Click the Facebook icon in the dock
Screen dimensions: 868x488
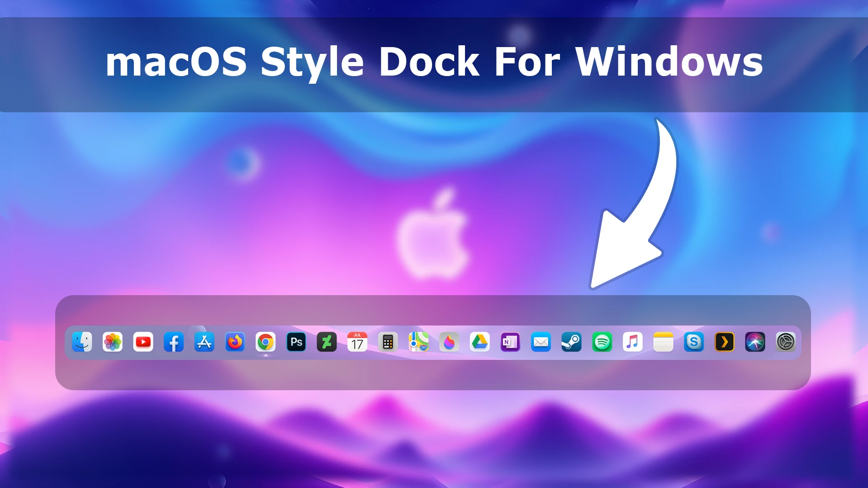[x=174, y=342]
